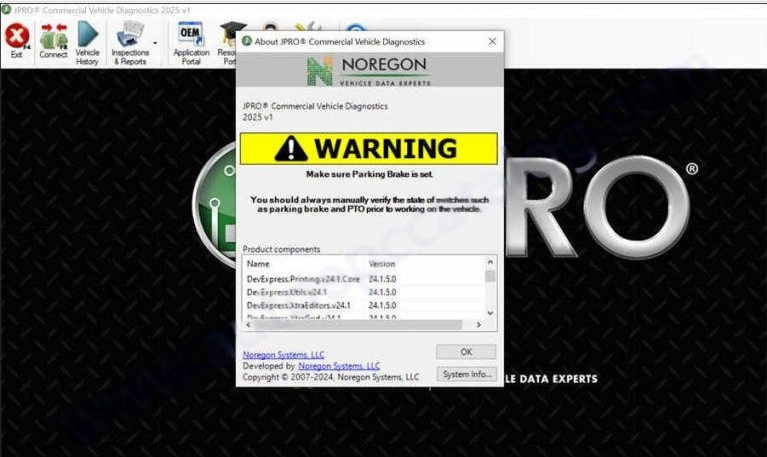
Task: Close the About JPRO dialog
Action: (492, 42)
